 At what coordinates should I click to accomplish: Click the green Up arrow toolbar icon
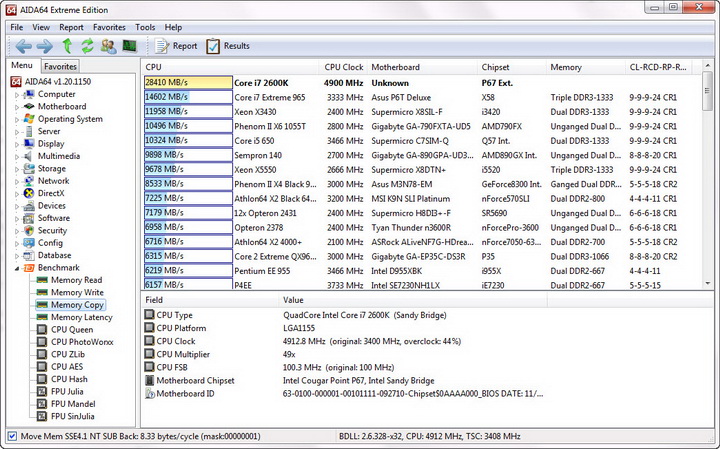68,46
